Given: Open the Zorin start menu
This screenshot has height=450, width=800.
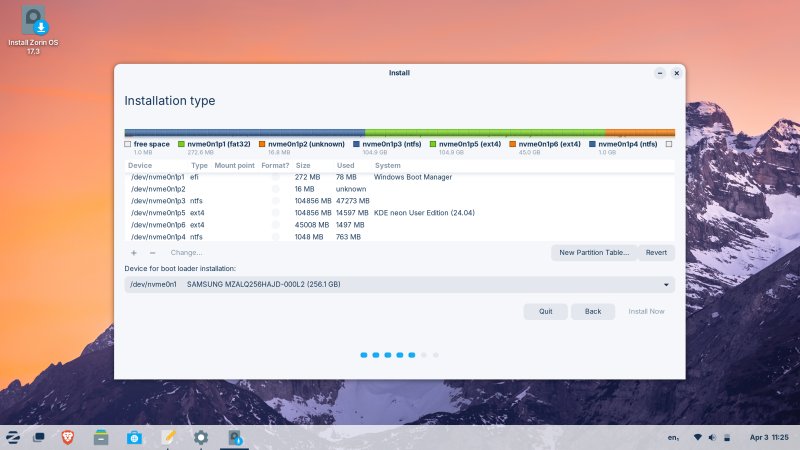Looking at the screenshot, I should point(13,437).
